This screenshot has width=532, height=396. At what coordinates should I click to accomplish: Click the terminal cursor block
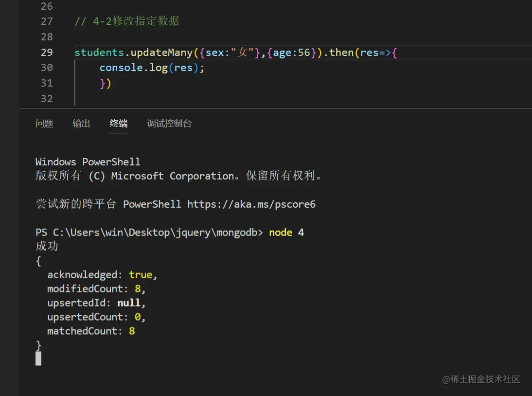[38, 359]
